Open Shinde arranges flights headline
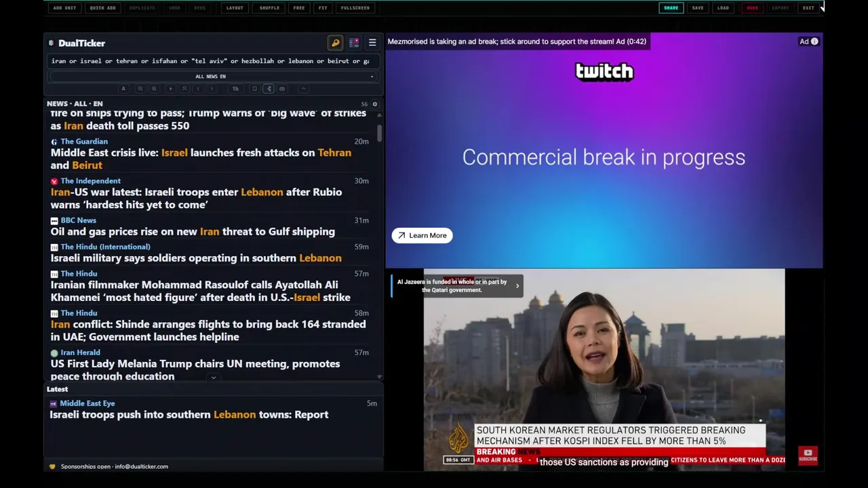 [x=208, y=330]
